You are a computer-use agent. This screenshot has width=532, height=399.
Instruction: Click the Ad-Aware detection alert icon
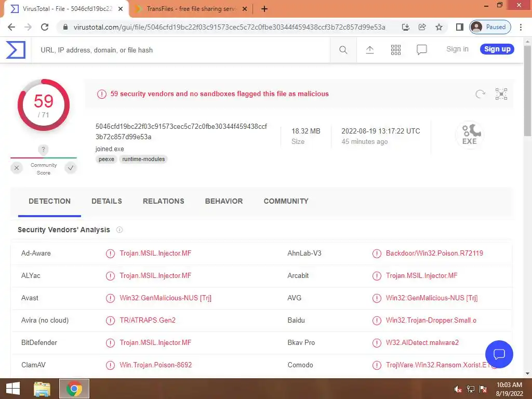110,254
